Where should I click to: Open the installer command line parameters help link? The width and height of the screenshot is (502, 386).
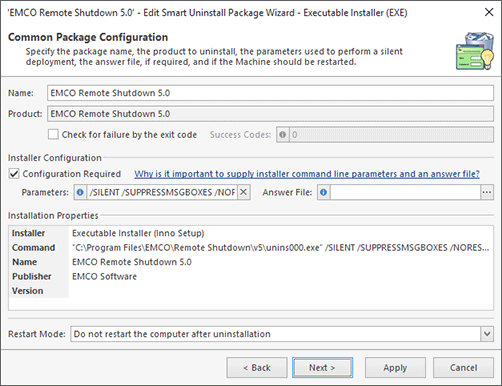(307, 174)
